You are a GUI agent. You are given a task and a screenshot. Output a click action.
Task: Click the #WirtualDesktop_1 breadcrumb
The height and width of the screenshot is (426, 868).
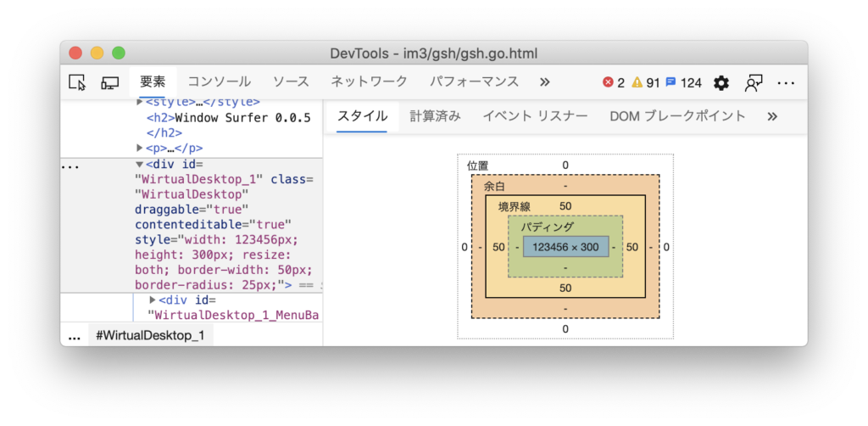coord(150,335)
